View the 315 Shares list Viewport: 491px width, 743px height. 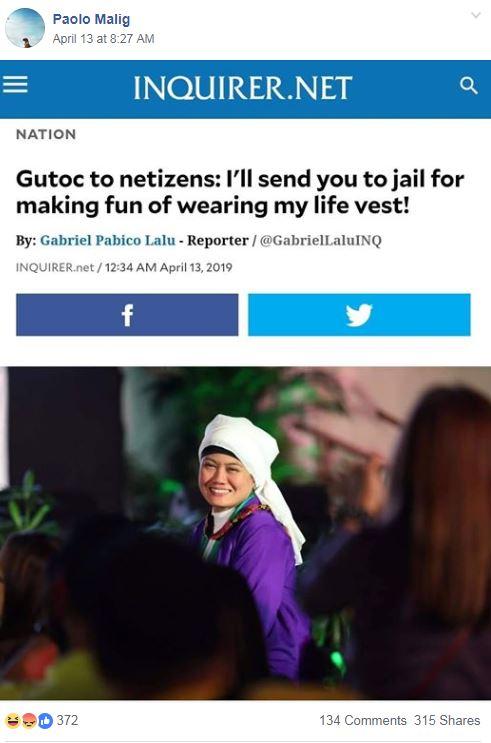click(447, 720)
